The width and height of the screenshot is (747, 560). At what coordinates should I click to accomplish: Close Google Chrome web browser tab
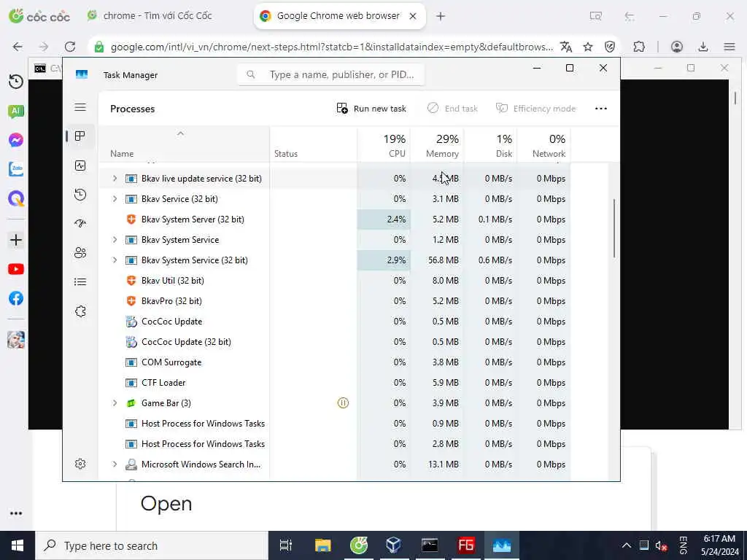point(413,16)
